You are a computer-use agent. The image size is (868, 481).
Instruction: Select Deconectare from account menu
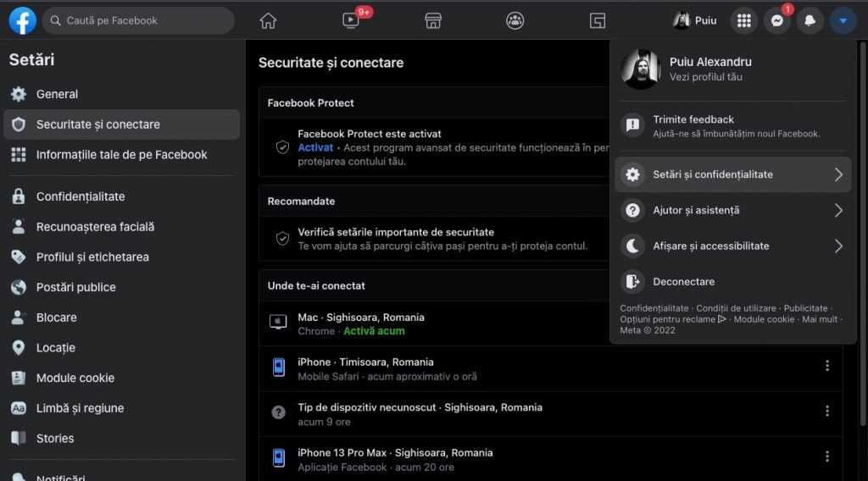[683, 281]
